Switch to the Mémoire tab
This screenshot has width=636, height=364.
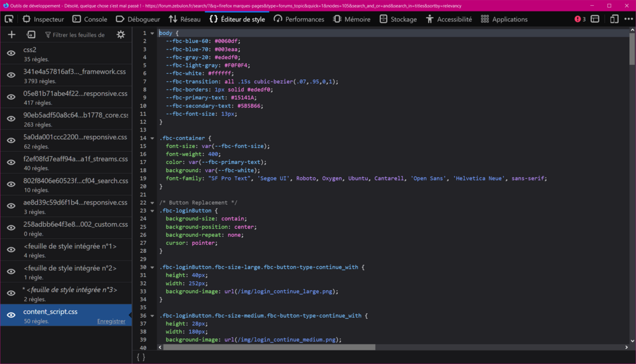click(352, 19)
